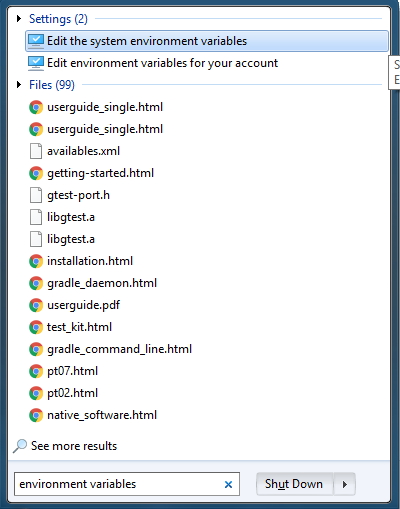Click See more results link
The width and height of the screenshot is (400, 509).
(x=74, y=446)
